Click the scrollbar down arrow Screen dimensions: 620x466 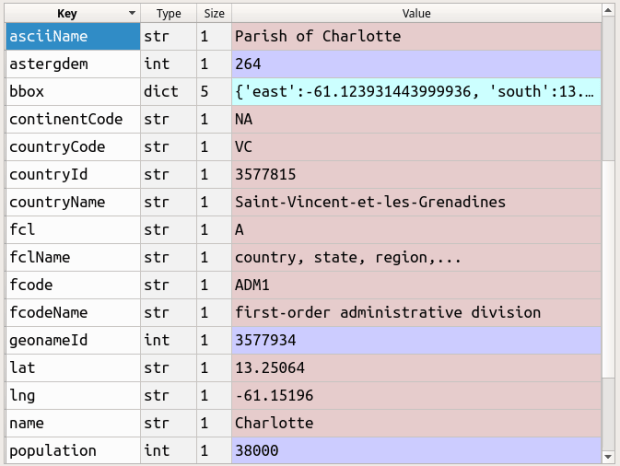pos(608,457)
